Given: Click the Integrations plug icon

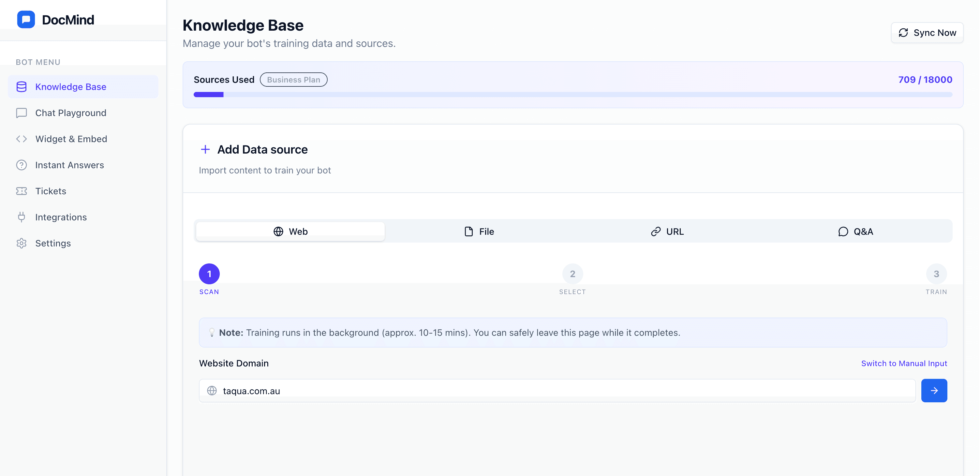Looking at the screenshot, I should 21,217.
